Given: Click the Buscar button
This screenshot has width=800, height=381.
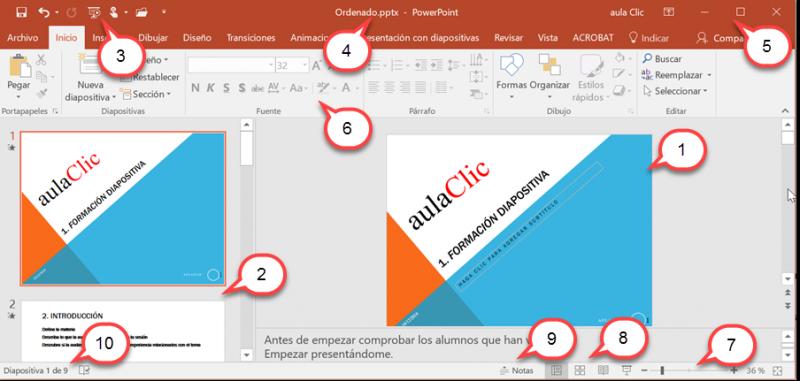Looking at the screenshot, I should (662, 59).
